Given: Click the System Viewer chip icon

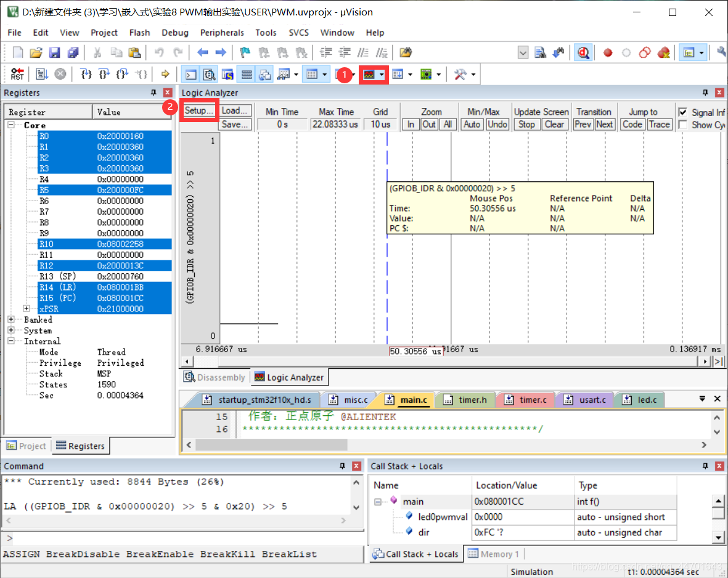Looking at the screenshot, I should 426,75.
